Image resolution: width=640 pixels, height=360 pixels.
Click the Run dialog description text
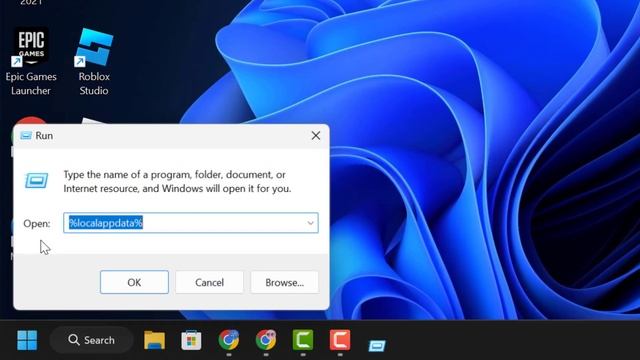point(177,182)
